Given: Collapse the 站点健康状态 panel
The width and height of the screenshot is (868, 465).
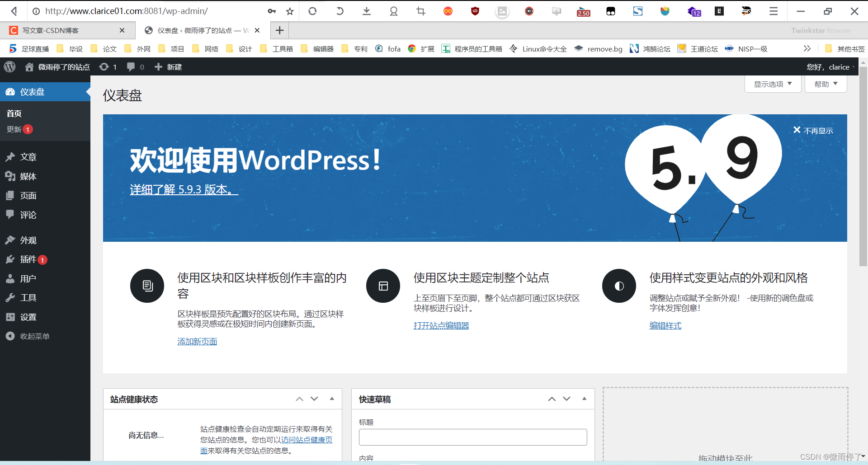Looking at the screenshot, I should (332, 399).
